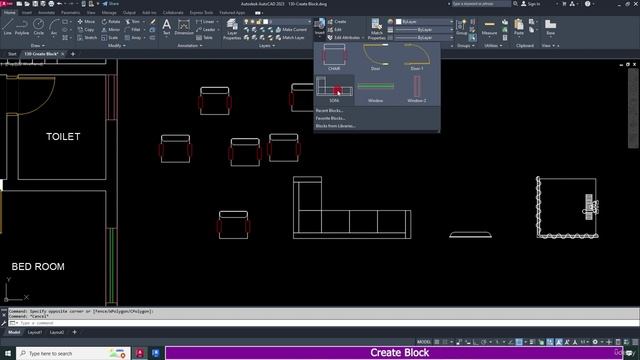Viewport: 640px width, 360px height.
Task: Toggle clean screen in status bar
Action: coord(626,342)
